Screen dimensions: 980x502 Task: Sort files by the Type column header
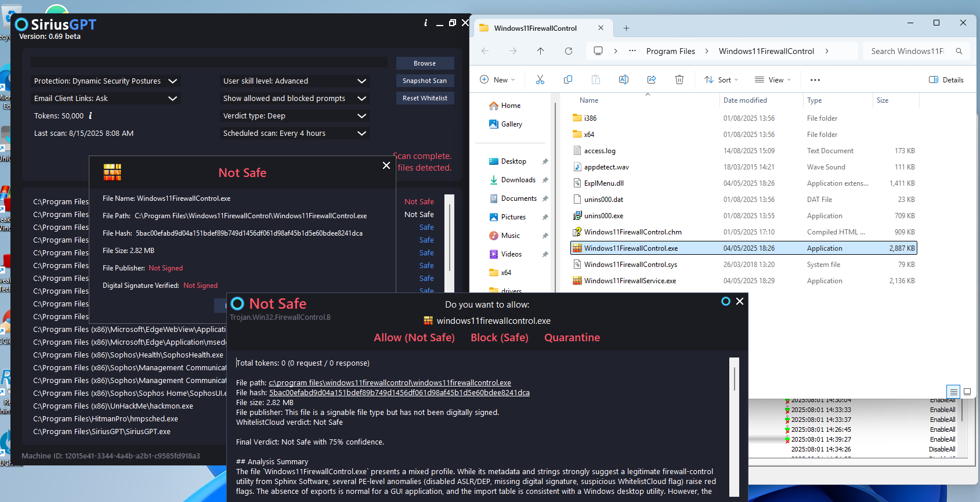click(814, 100)
